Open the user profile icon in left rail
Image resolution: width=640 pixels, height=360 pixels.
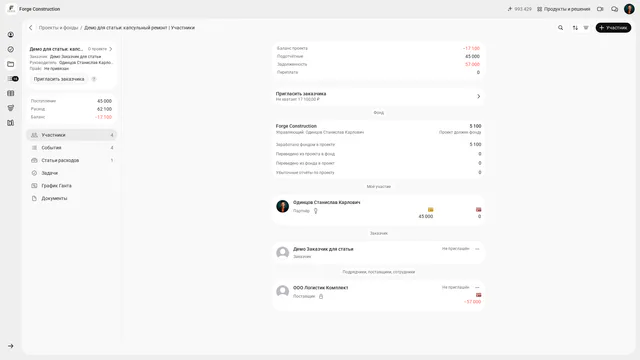coord(11,35)
